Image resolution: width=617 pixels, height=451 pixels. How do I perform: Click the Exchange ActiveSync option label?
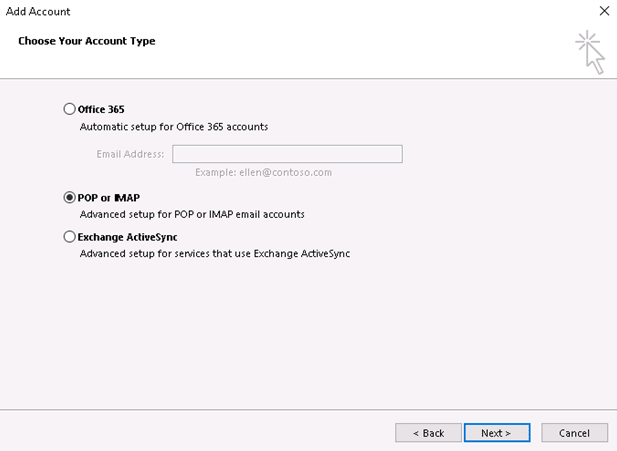[127, 237]
